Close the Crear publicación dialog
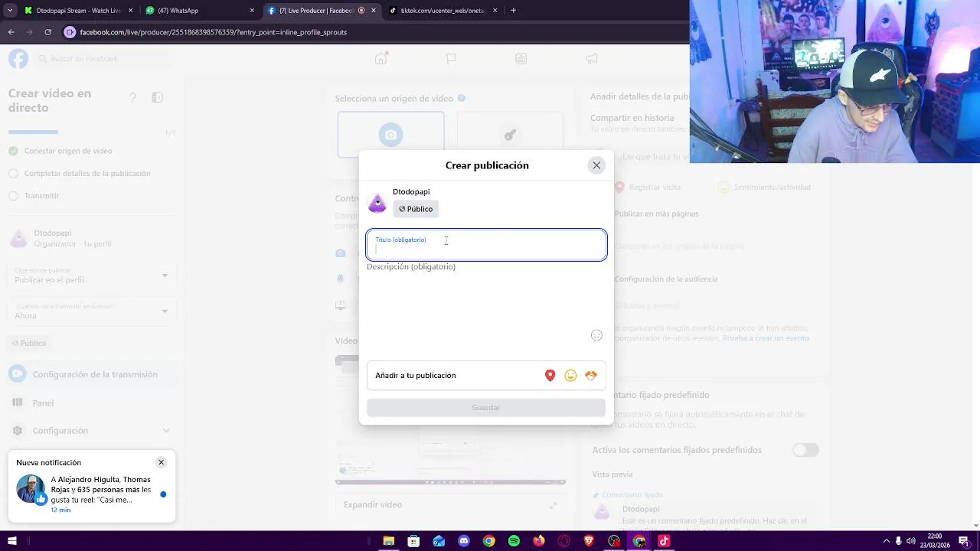Image resolution: width=980 pixels, height=551 pixels. (x=596, y=165)
